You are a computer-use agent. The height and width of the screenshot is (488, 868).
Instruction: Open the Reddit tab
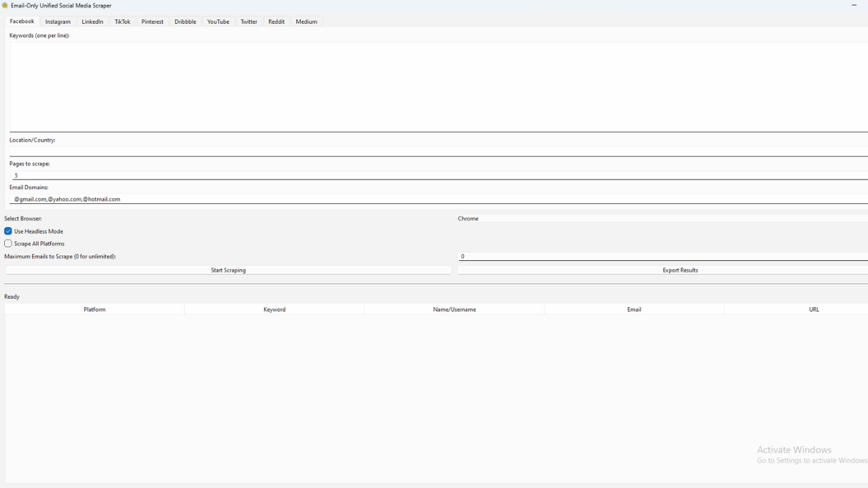coord(276,21)
